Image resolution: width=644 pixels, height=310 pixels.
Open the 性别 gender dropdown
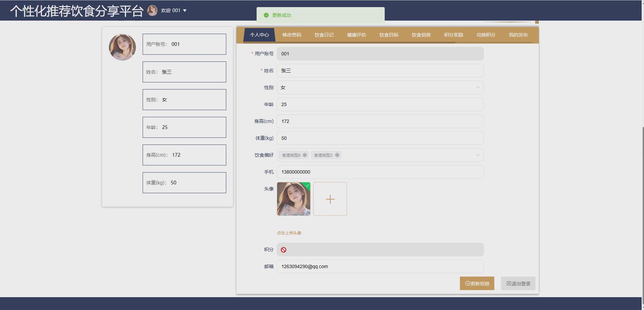click(x=380, y=87)
